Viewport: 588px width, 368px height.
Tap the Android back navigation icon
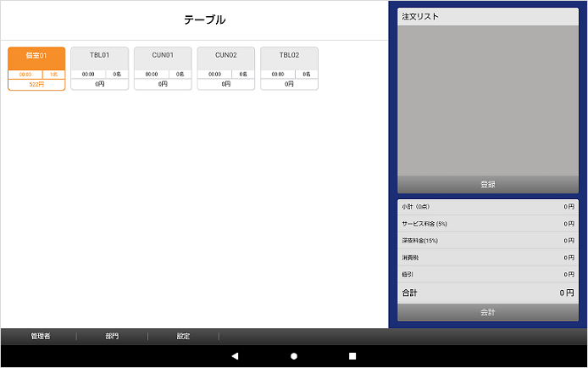click(236, 356)
